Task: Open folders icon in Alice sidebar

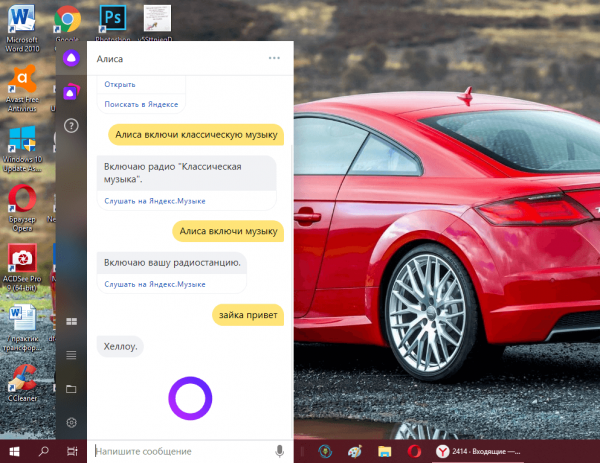Action: pyautogui.click(x=71, y=389)
